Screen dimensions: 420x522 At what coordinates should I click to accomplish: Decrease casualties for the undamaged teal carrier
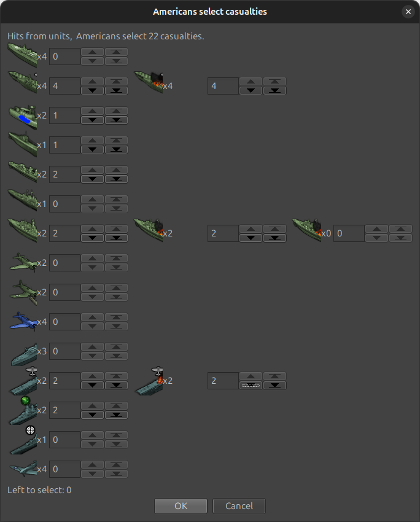93,385
